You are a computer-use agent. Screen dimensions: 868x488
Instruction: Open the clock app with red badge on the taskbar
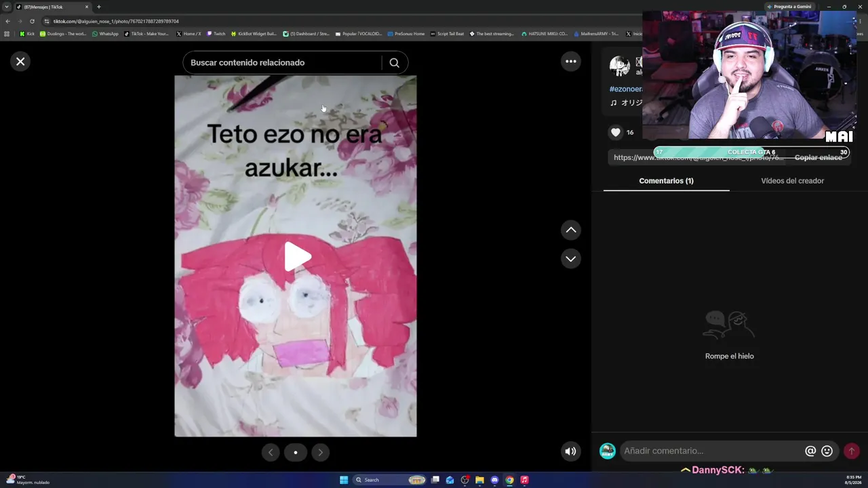pyautogui.click(x=465, y=480)
